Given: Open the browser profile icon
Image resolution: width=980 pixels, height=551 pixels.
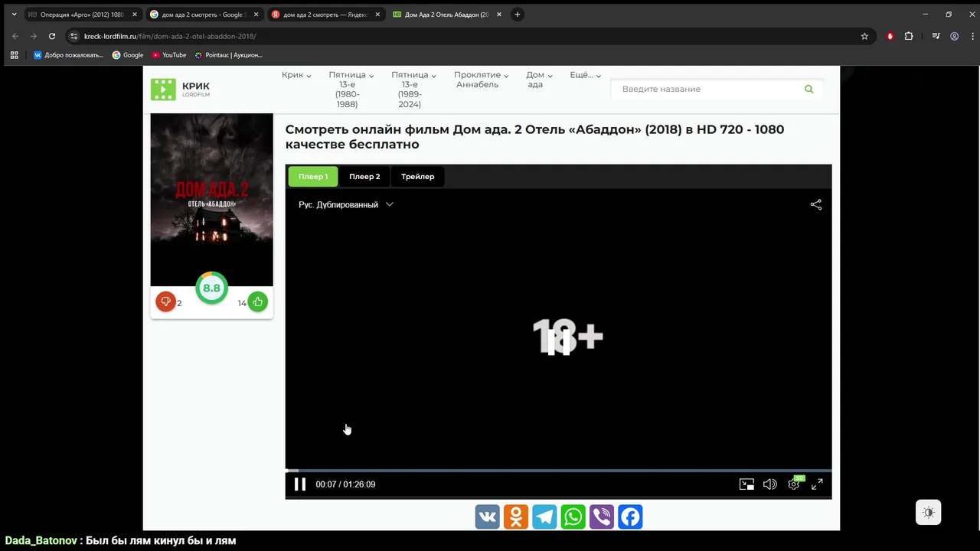Looking at the screenshot, I should point(954,36).
